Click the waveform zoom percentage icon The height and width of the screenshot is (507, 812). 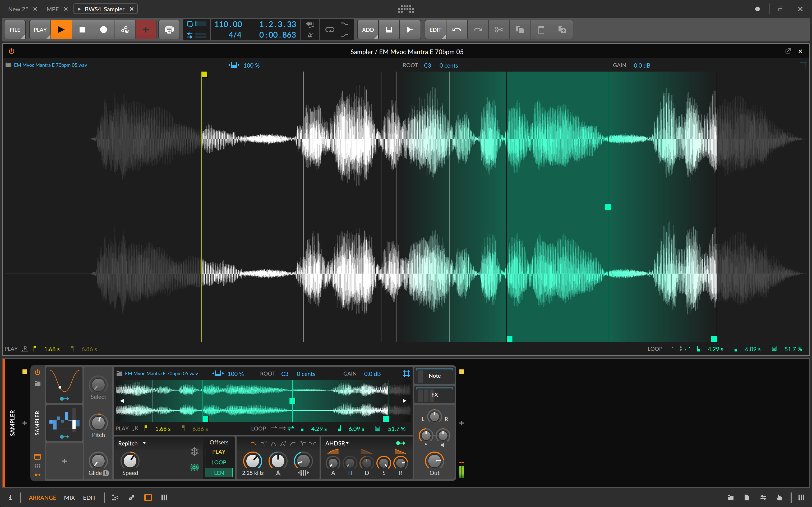click(233, 65)
